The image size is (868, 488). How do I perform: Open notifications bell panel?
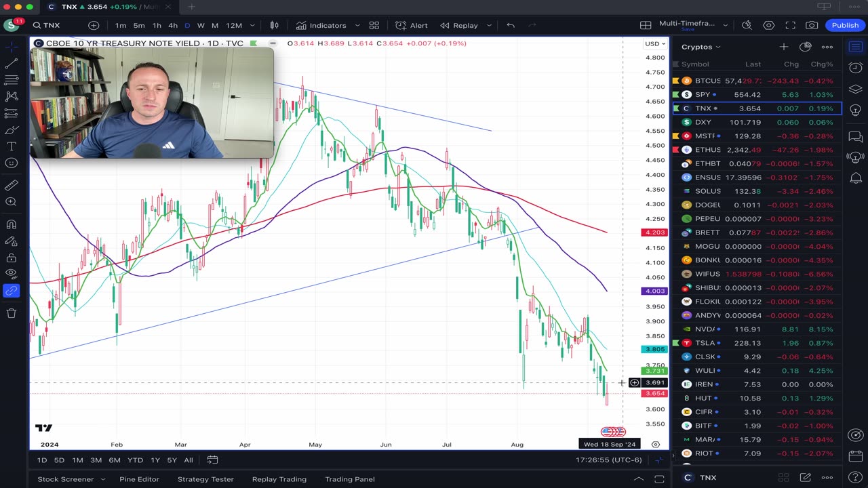(x=856, y=178)
